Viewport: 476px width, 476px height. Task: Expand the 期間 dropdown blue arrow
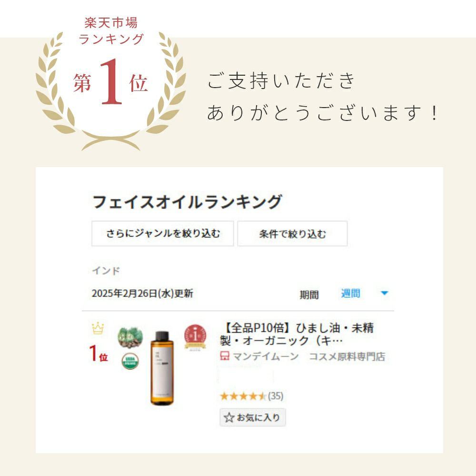pyautogui.click(x=384, y=293)
